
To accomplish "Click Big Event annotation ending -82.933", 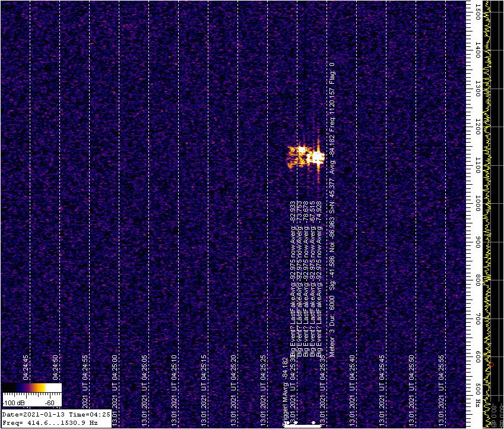I will coord(293,279).
